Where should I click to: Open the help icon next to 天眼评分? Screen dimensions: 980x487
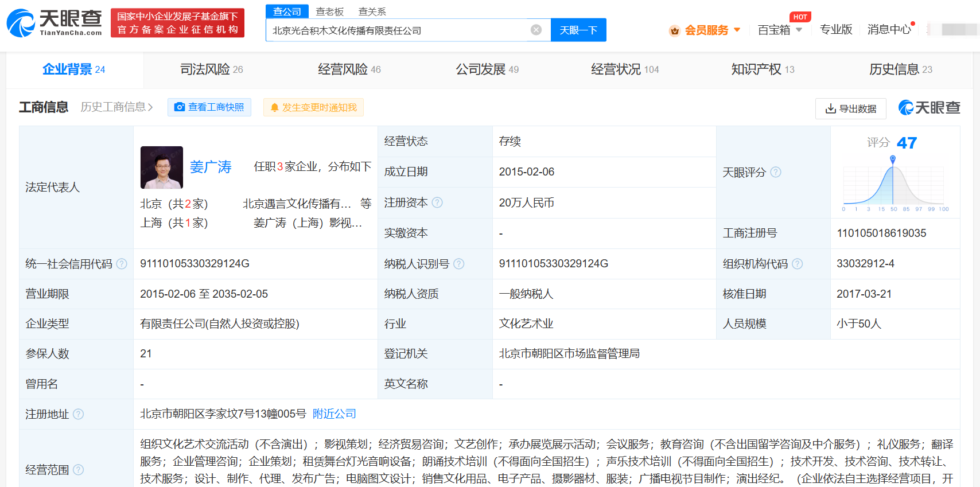point(776,172)
